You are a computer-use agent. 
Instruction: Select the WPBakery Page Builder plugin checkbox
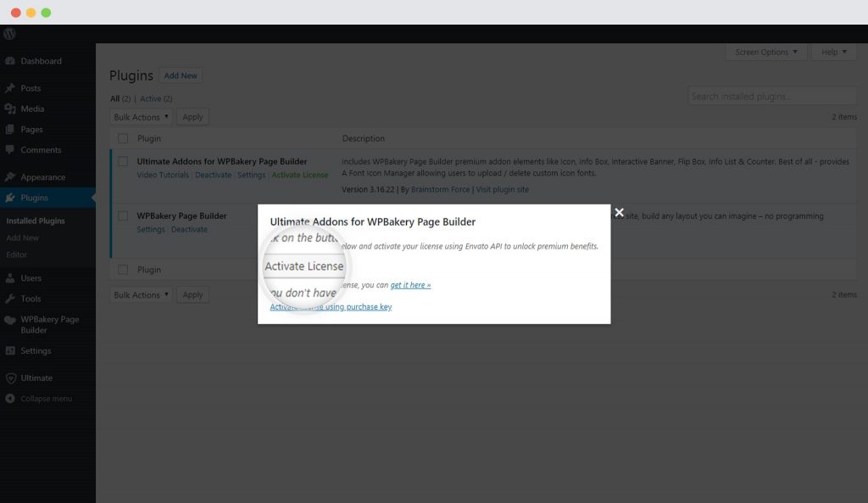[x=123, y=215]
